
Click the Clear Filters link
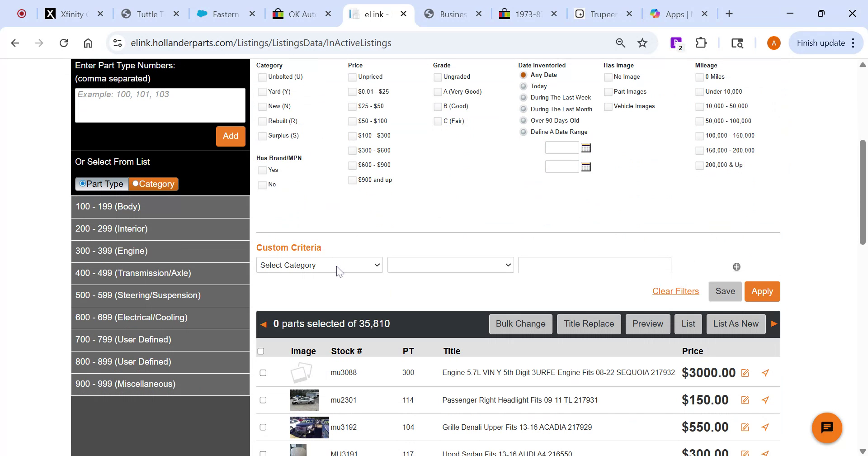[675, 291]
